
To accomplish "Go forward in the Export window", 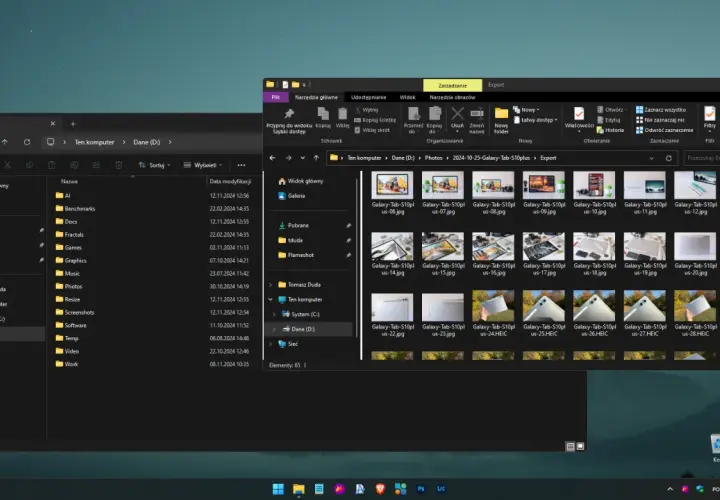I will click(288, 158).
